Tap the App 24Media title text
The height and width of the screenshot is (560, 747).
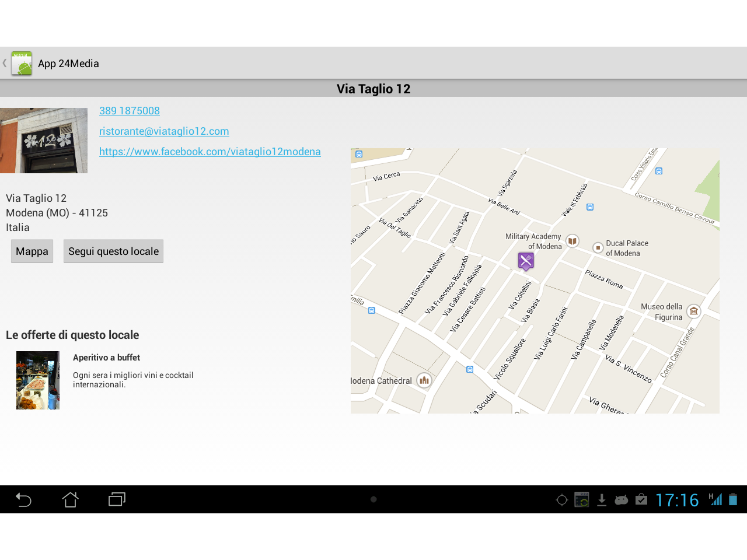[68, 64]
